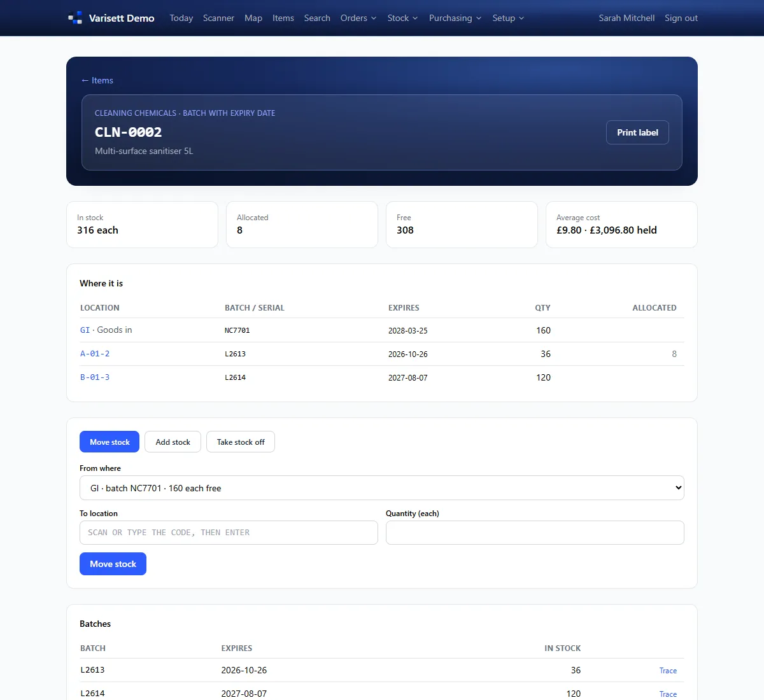Go to the Map page
Viewport: 764px width, 700px height.
click(x=253, y=18)
